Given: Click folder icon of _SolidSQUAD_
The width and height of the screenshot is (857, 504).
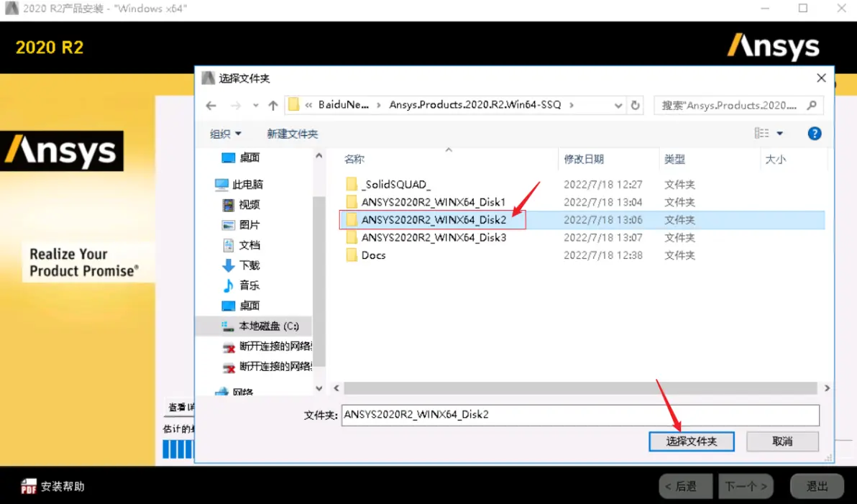Looking at the screenshot, I should click(352, 184).
